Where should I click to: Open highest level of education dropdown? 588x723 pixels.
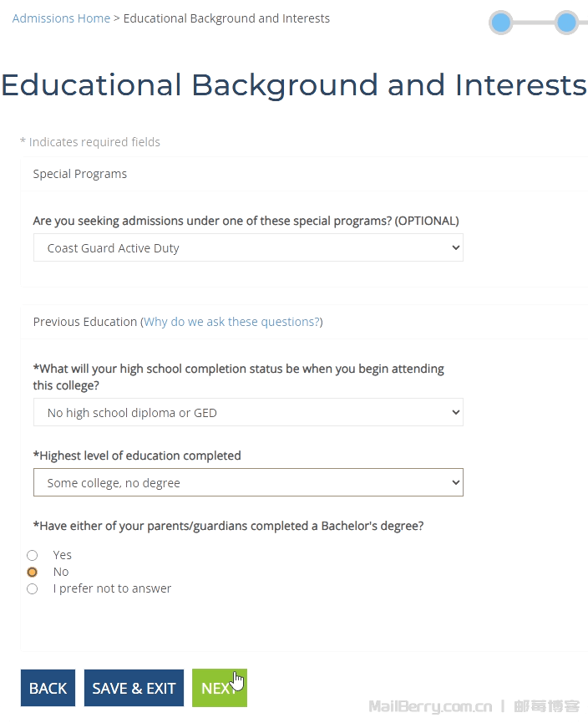point(248,483)
